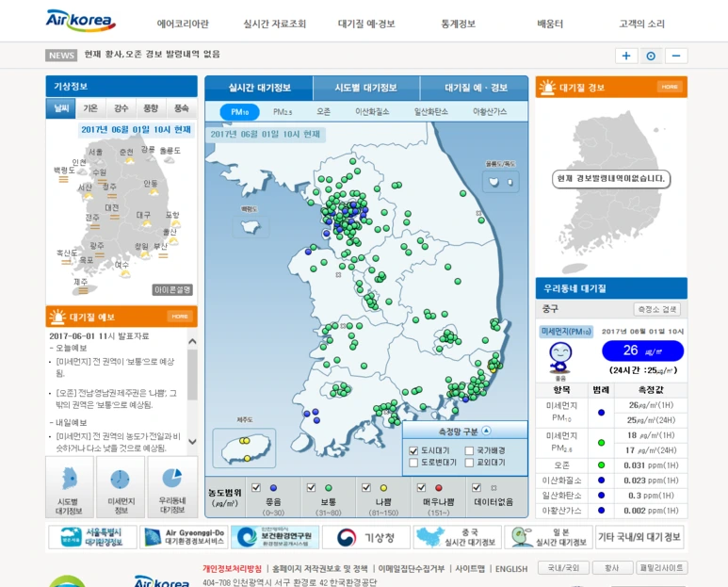This screenshot has width=728, height=587.
Task: Click the 울릉도/독도 inset map
Action: click(500, 182)
